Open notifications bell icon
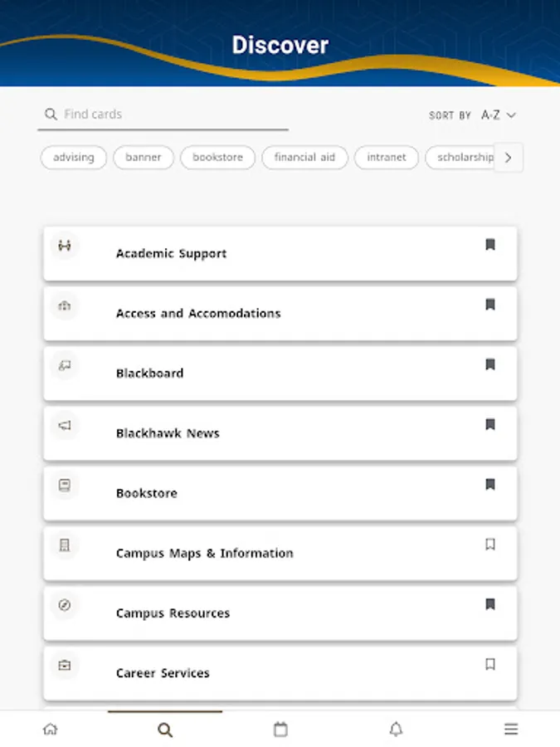 point(396,729)
